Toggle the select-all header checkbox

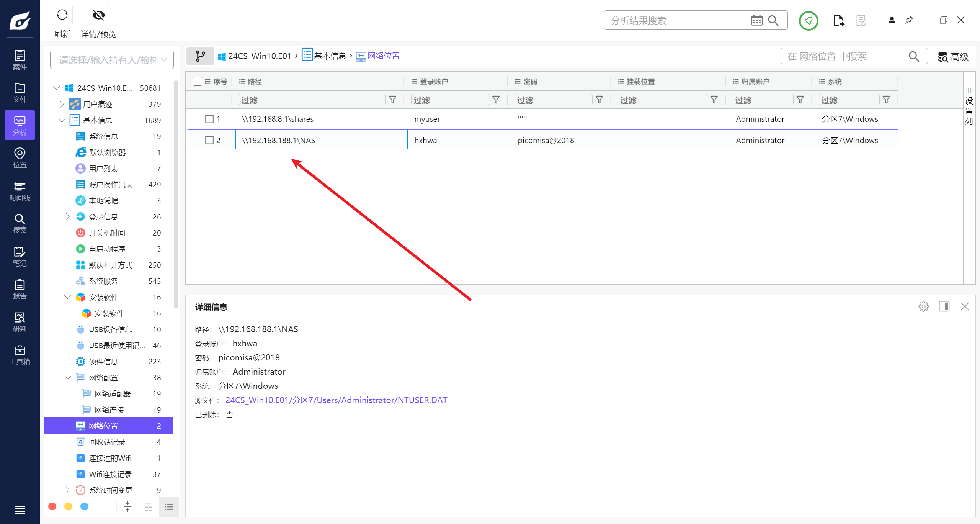[x=198, y=81]
